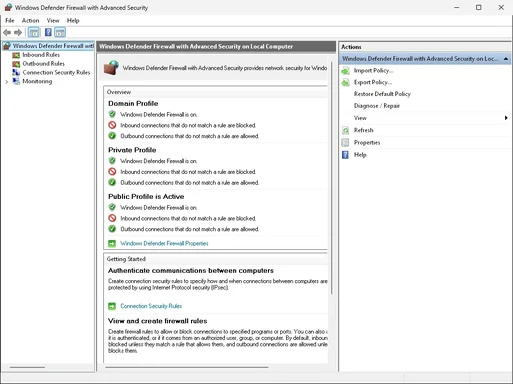Click the Domain Profile heading
This screenshot has height=384, width=513.
click(133, 103)
